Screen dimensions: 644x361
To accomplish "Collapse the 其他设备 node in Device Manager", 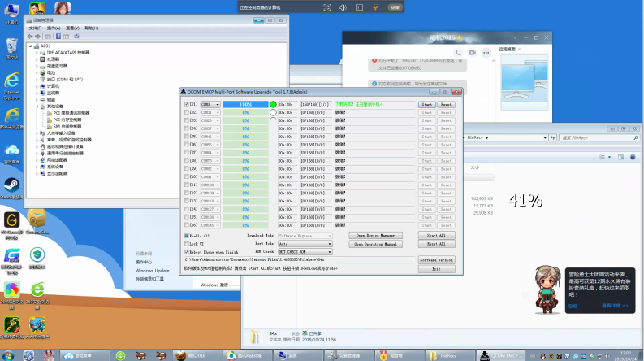I will click(x=37, y=106).
